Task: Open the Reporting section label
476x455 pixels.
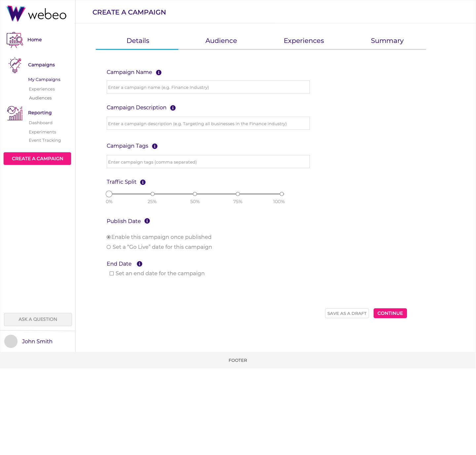Action: (x=40, y=113)
